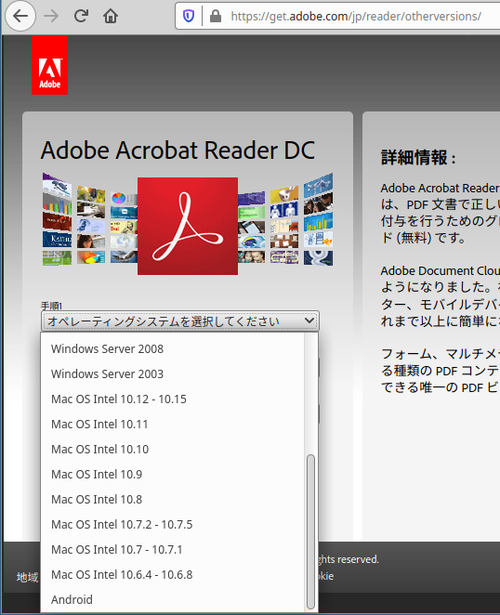This screenshot has width=500, height=615.
Task: Collapse the operating system select dropdown
Action: coord(180,321)
